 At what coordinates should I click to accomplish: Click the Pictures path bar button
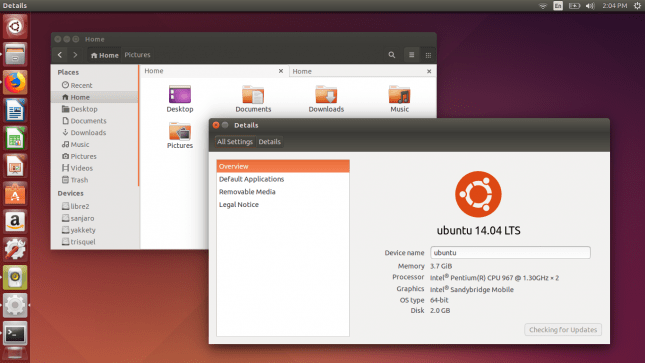click(137, 55)
